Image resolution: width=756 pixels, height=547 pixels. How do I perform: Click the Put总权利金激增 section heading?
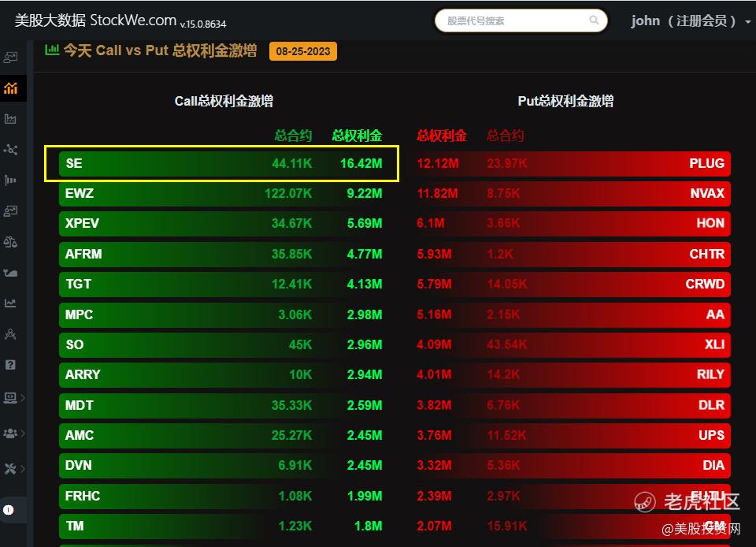click(565, 101)
